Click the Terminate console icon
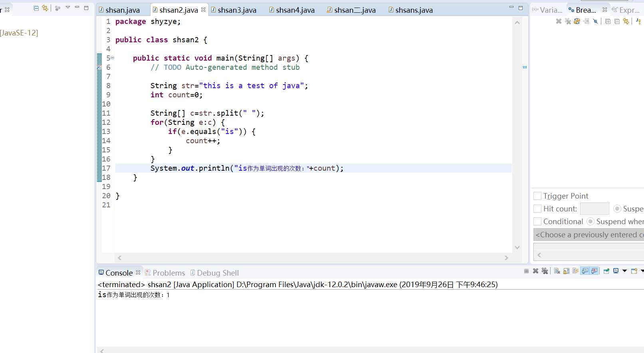Viewport: 644px width, 353px height. (x=526, y=271)
